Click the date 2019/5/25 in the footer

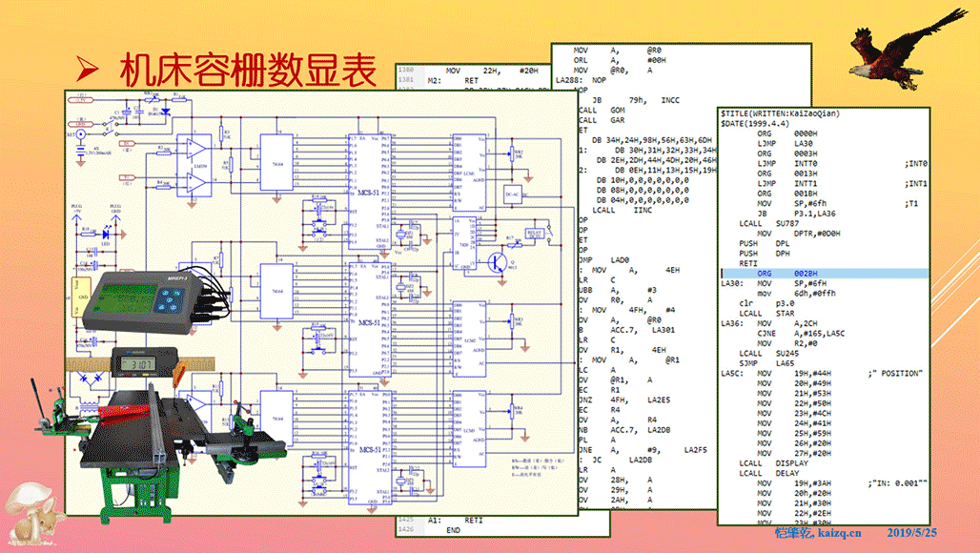[912, 533]
